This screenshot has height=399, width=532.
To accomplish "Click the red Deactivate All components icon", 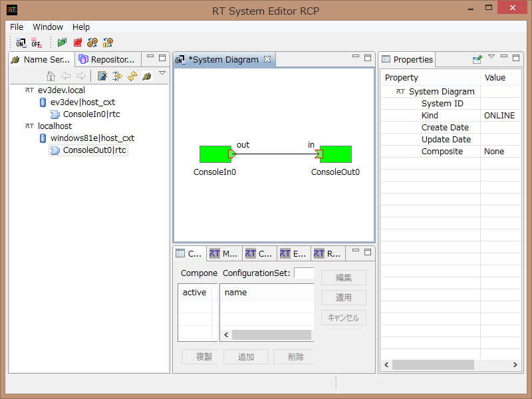I will pyautogui.click(x=78, y=43).
